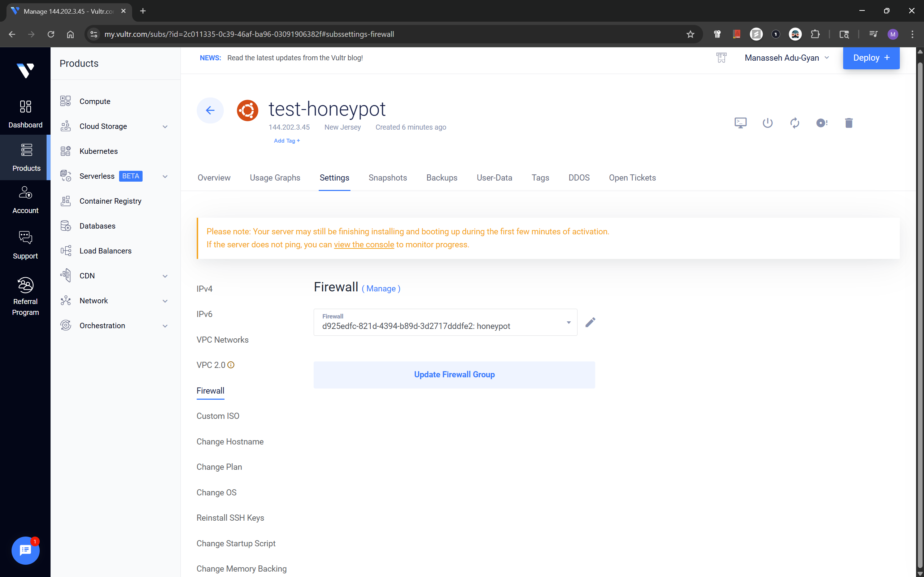Open the Dashboard sidebar section
This screenshot has height=577, width=924.
tap(25, 114)
